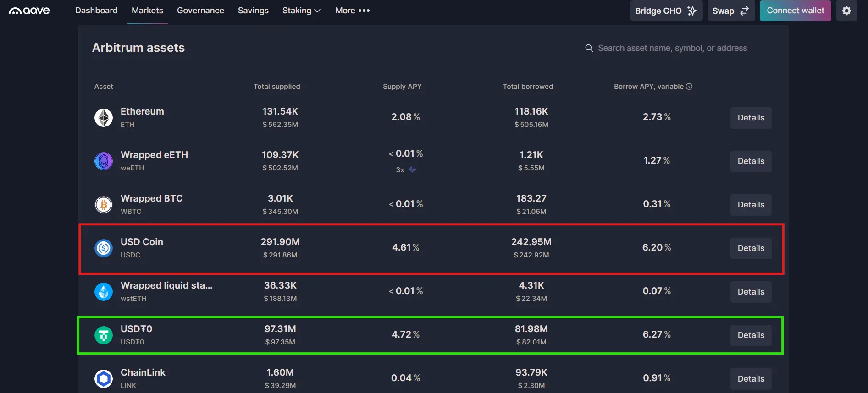Expand the Staking dropdown menu
The height and width of the screenshot is (393, 868).
click(301, 11)
